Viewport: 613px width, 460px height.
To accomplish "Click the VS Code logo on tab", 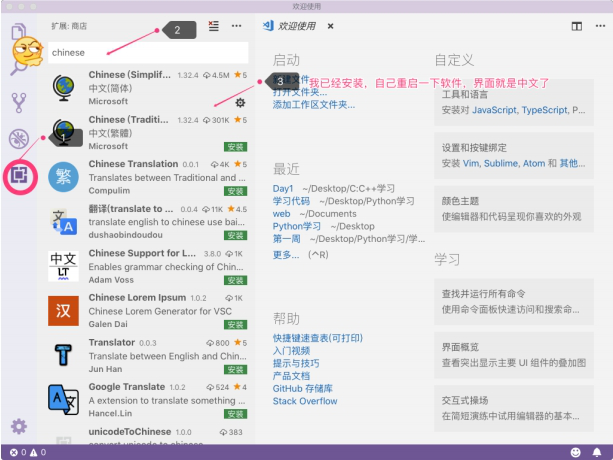I will [x=268, y=26].
